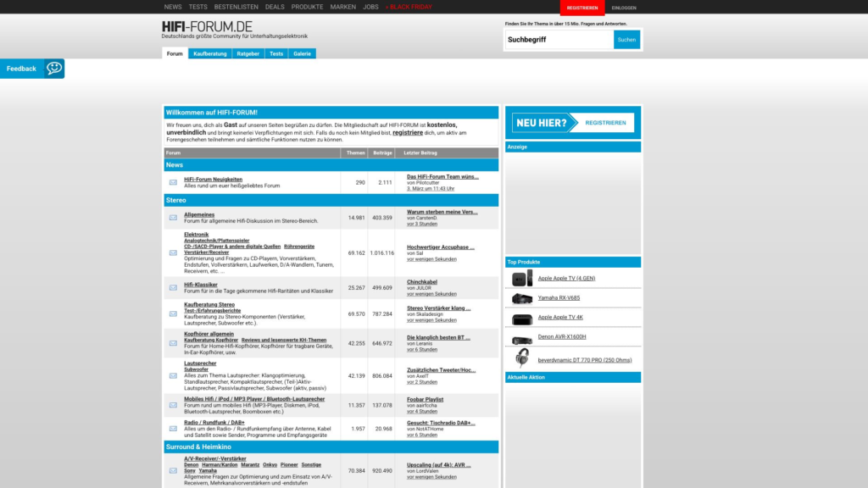The image size is (868, 488).
Task: Switch to the Ratgeber tab
Action: [x=248, y=53]
